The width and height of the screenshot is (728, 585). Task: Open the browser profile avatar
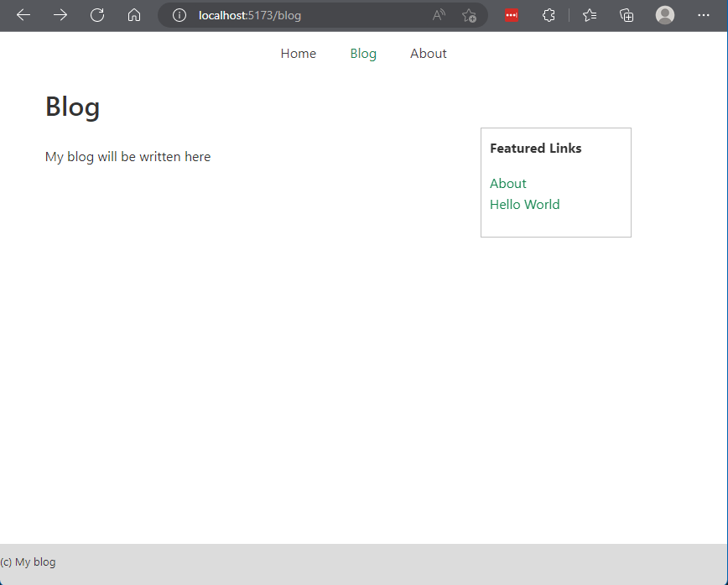[664, 14]
